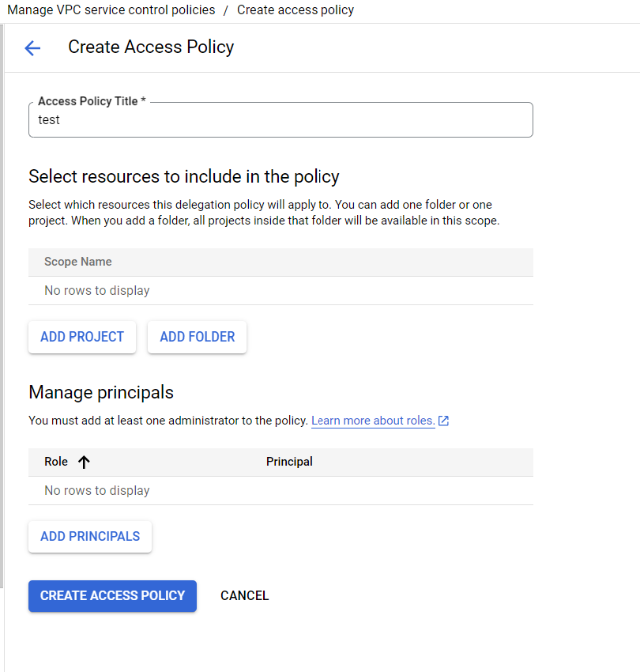640x672 pixels.
Task: Sort principals by clicking the ascending arrow icon
Action: [84, 462]
